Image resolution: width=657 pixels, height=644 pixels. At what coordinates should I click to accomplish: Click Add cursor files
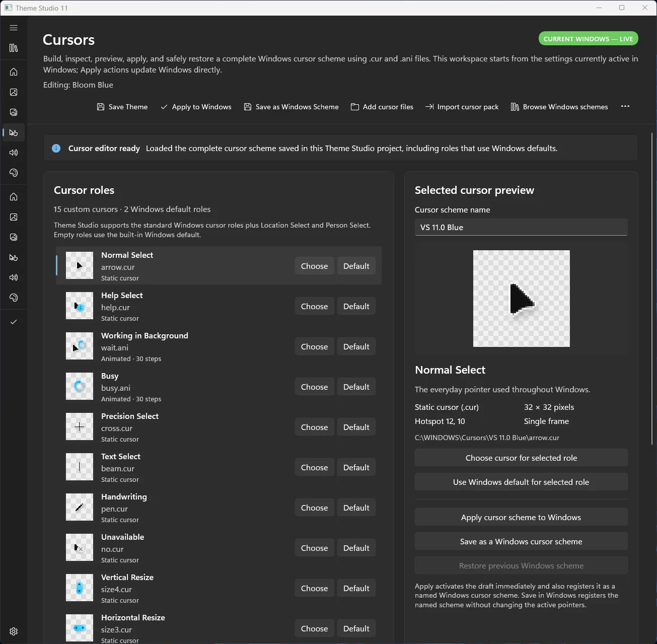[382, 107]
